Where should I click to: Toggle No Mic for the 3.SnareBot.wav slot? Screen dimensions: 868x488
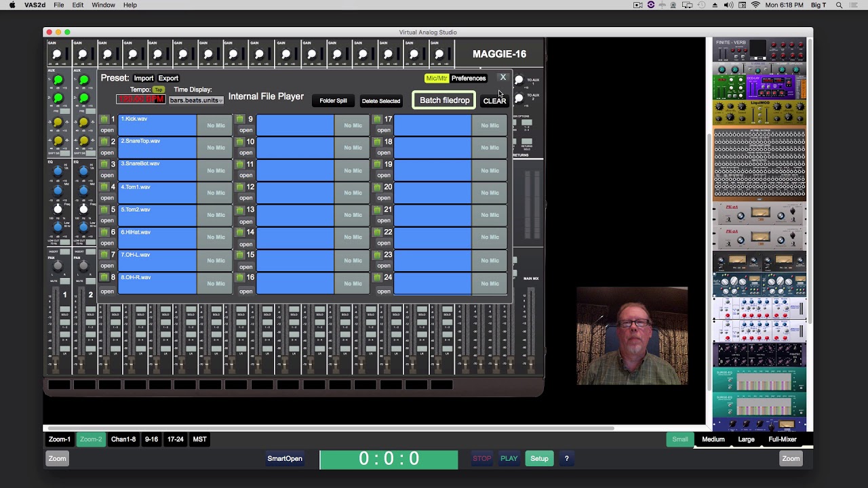pos(216,171)
